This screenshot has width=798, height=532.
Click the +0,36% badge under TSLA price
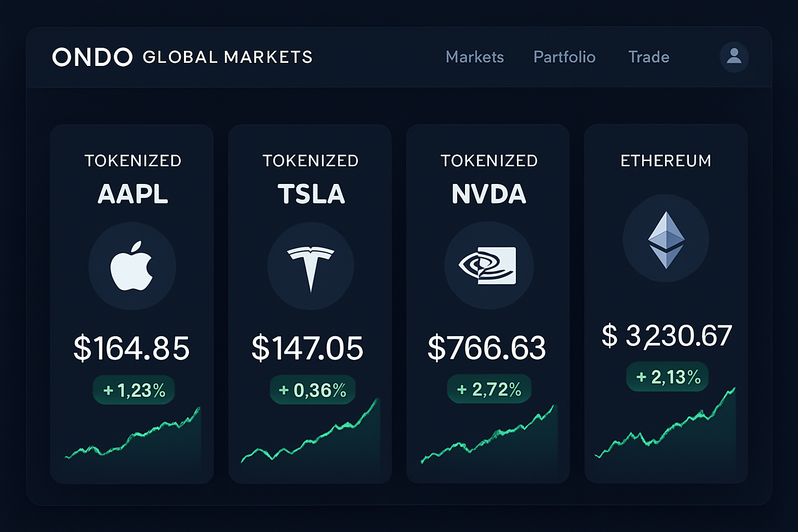pos(312,390)
